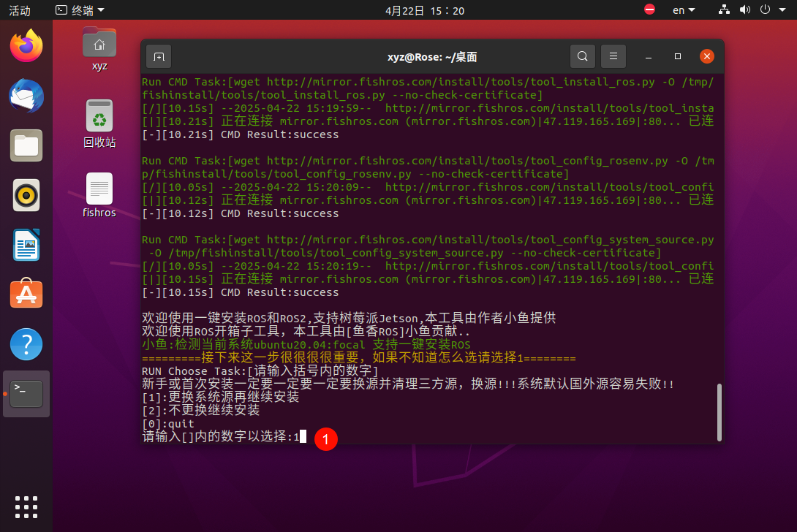The width and height of the screenshot is (797, 532).
Task: Expand the system menu arrow in top bar
Action: tap(782, 9)
